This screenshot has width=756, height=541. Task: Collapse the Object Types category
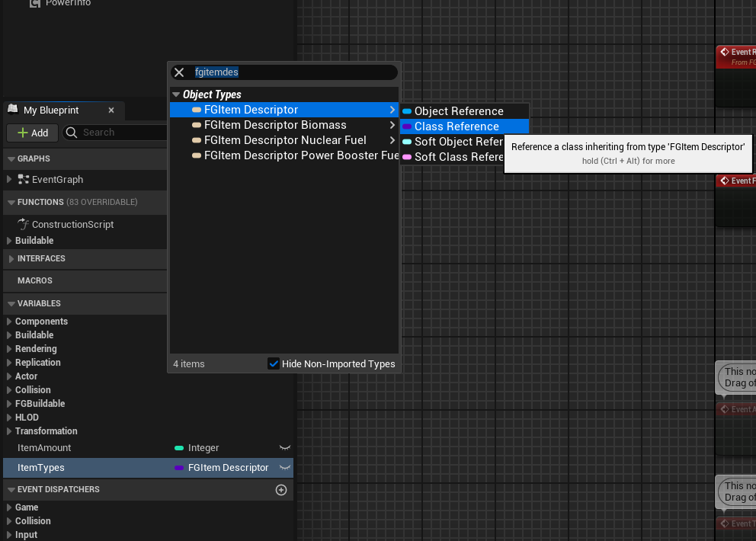tap(176, 94)
